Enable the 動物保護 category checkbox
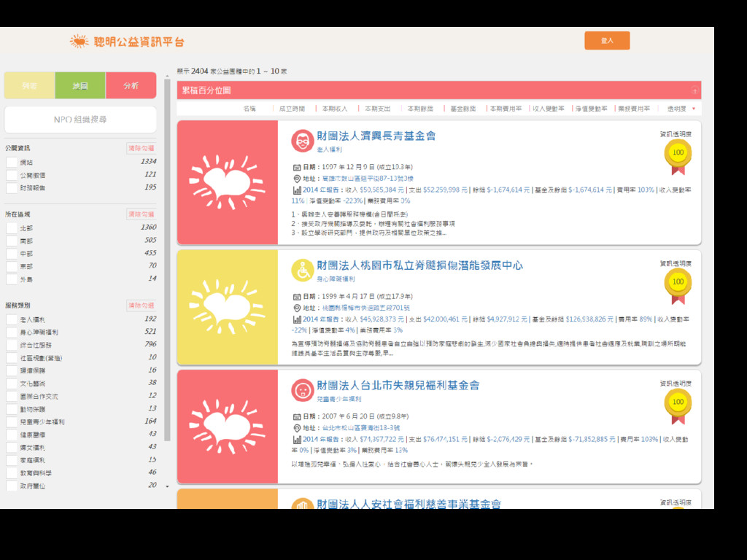Viewport: 747px width, 560px height. tap(12, 409)
